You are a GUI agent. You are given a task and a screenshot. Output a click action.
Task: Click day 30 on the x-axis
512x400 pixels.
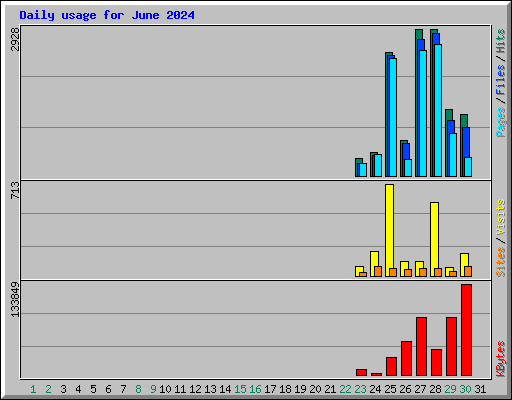pos(465,389)
